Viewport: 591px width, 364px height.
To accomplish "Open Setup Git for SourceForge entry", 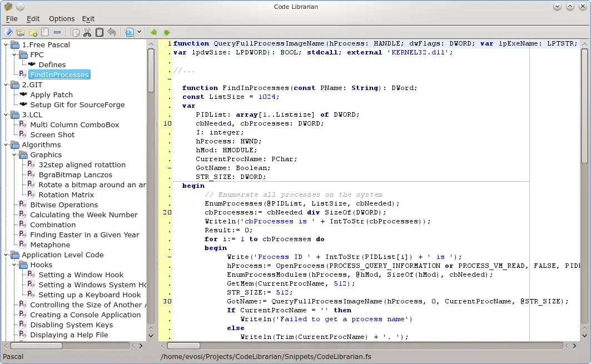I will click(77, 104).
